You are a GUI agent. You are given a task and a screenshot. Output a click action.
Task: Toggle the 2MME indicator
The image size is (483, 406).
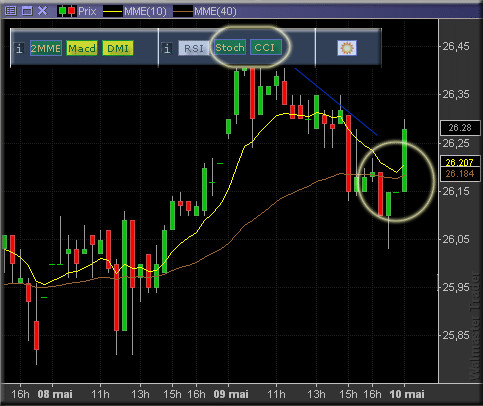(46, 48)
